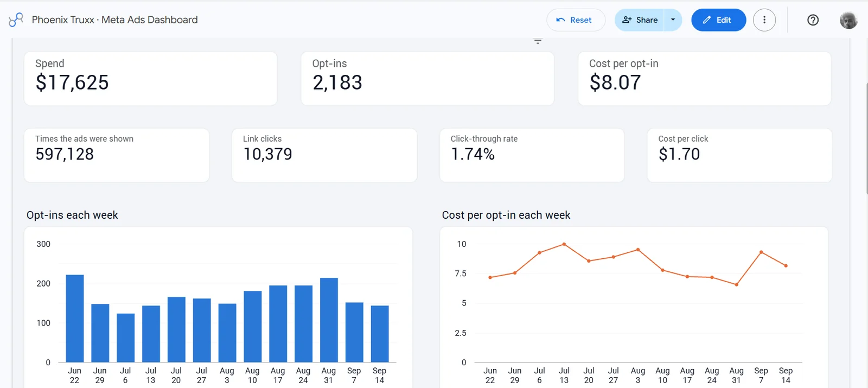Click the Cost per opt-in each week title

point(506,215)
